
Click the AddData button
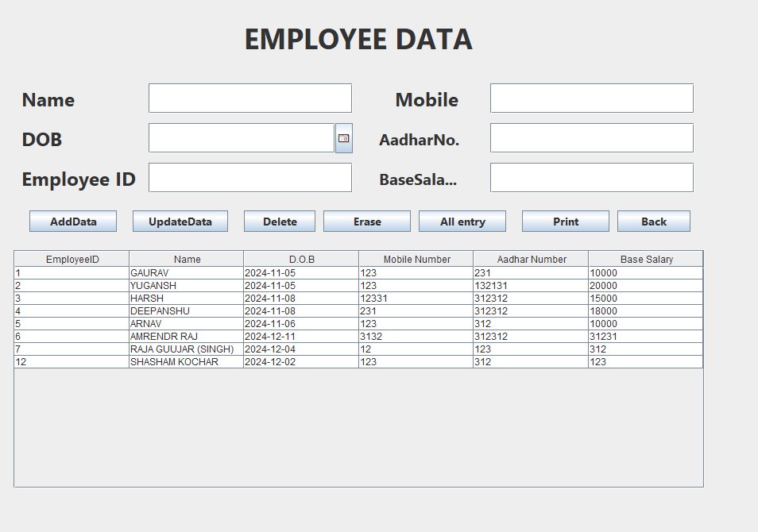point(72,221)
